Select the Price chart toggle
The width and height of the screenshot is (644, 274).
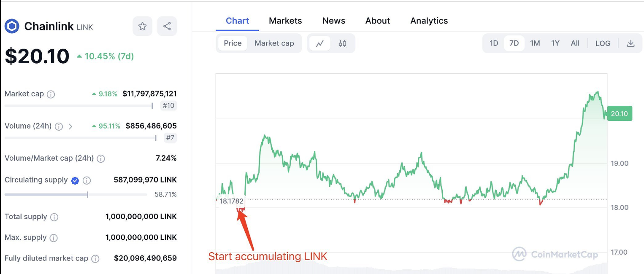233,43
